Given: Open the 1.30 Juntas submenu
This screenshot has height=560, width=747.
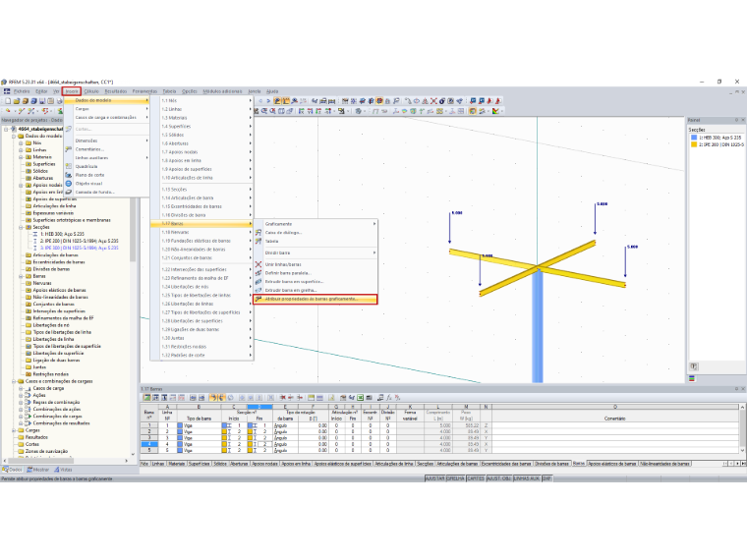Looking at the screenshot, I should pos(202,338).
